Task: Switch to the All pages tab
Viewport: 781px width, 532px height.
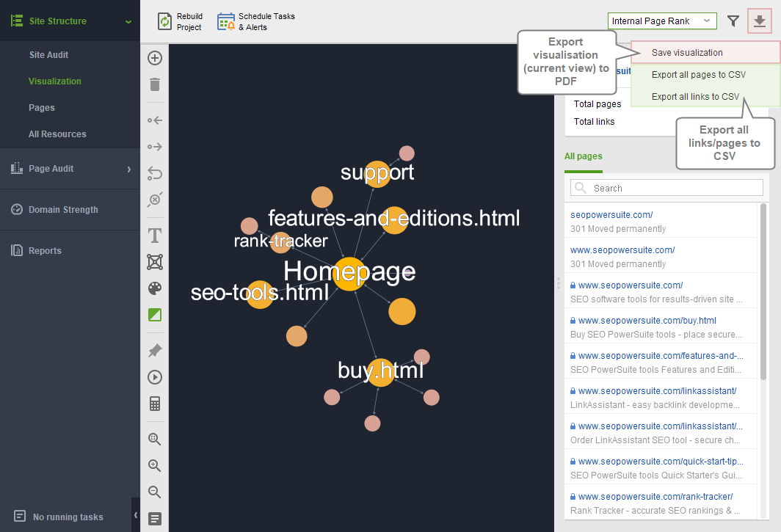Action: pos(584,156)
